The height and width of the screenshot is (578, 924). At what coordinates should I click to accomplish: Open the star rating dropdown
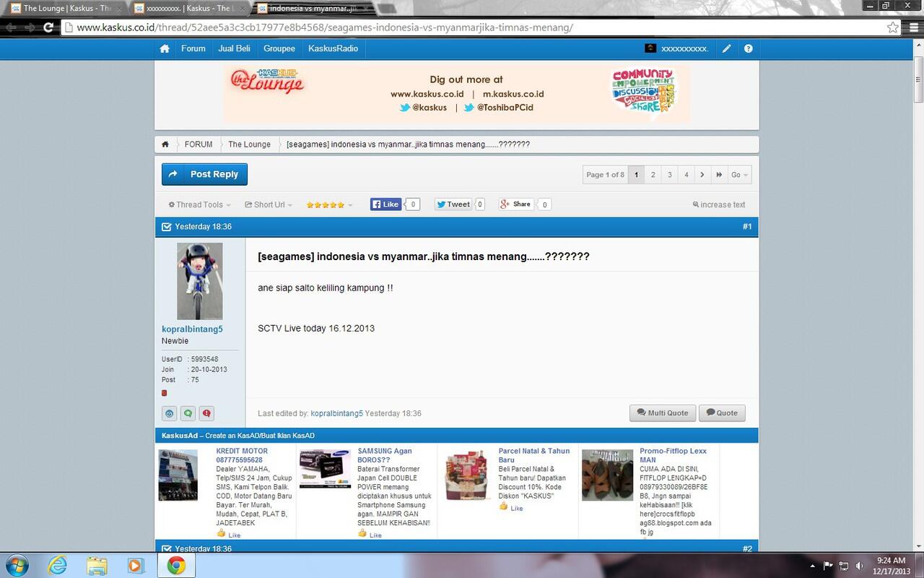point(329,205)
